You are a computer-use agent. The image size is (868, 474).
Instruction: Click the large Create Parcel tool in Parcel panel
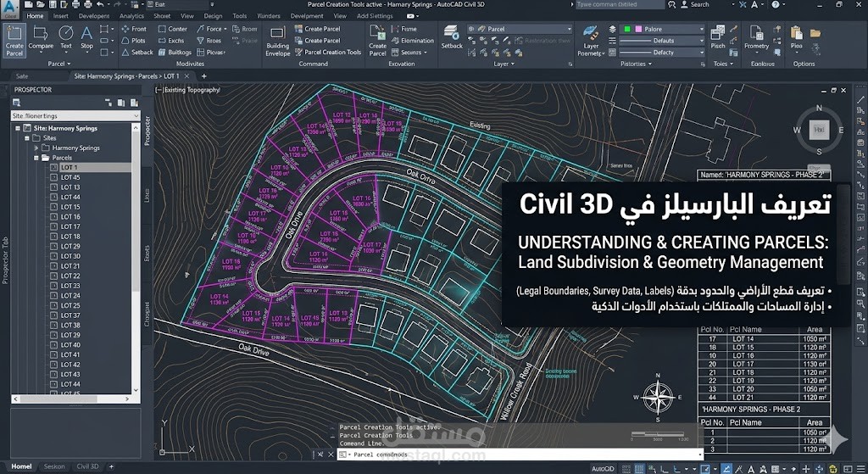click(x=14, y=41)
